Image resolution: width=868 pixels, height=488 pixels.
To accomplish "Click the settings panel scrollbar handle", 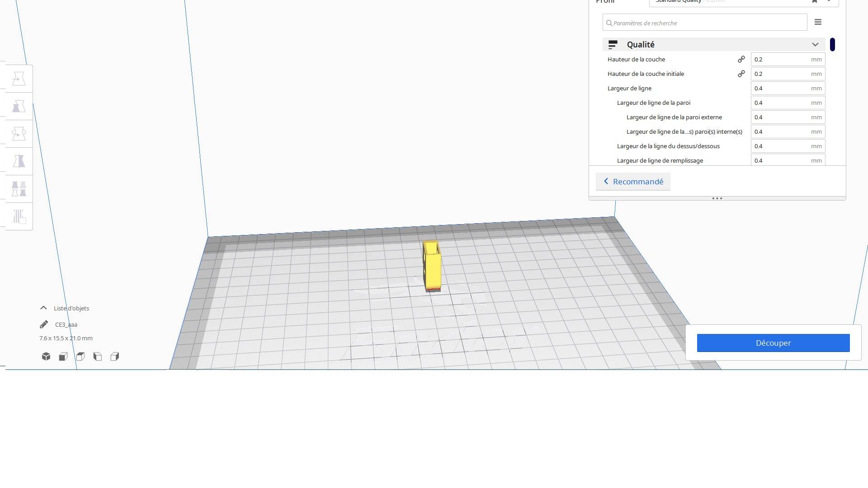I will [x=832, y=44].
